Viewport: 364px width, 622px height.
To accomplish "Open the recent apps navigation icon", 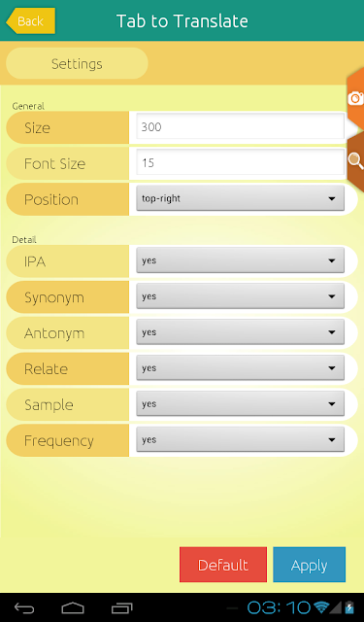I will pos(121,607).
